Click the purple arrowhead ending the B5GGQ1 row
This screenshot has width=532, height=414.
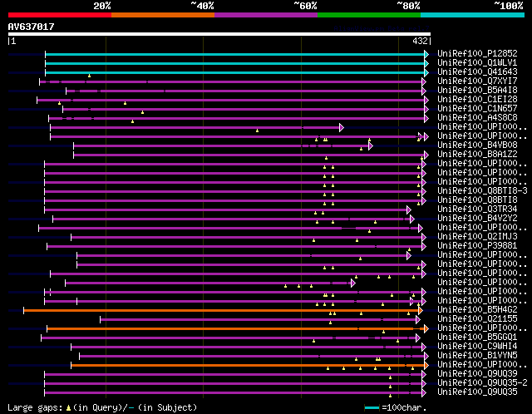click(417, 338)
